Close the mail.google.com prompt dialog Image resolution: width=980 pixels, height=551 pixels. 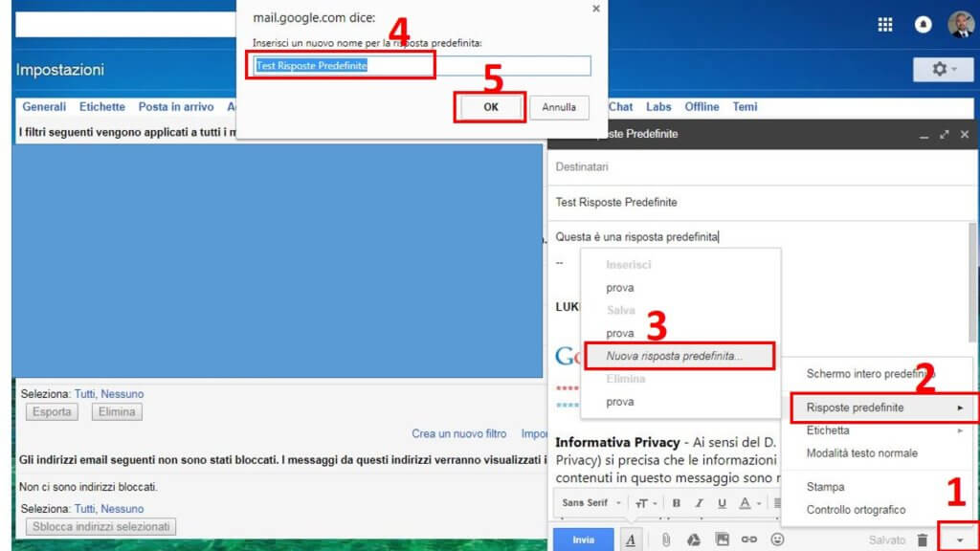(x=595, y=9)
